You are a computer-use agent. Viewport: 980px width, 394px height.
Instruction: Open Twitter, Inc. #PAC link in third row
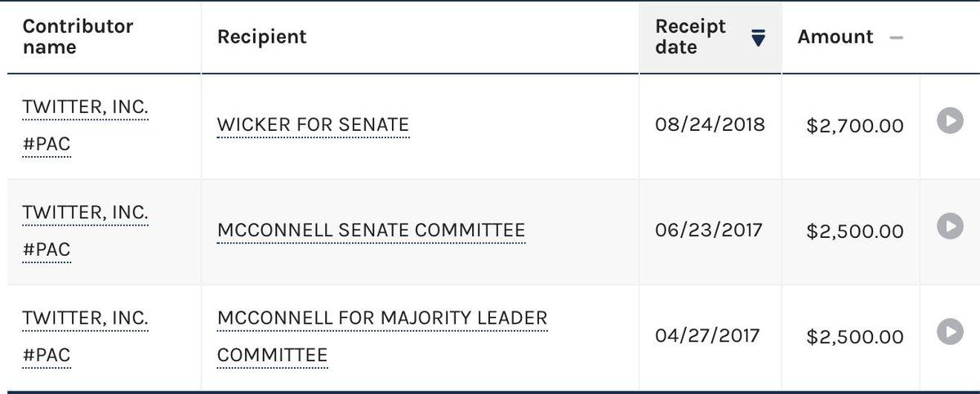point(85,336)
